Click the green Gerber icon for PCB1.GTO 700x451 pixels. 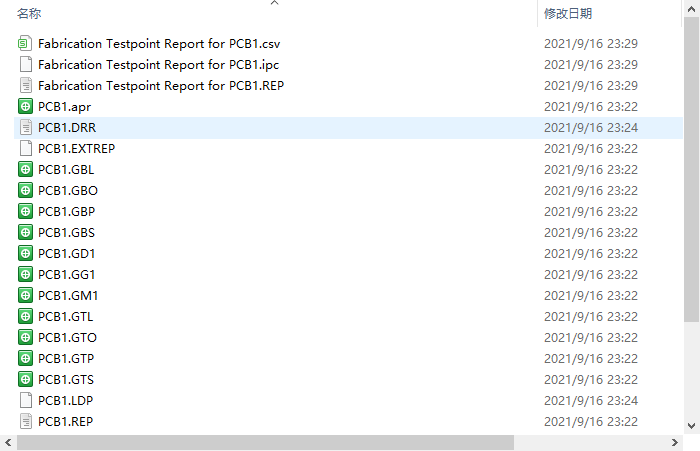click(x=25, y=337)
